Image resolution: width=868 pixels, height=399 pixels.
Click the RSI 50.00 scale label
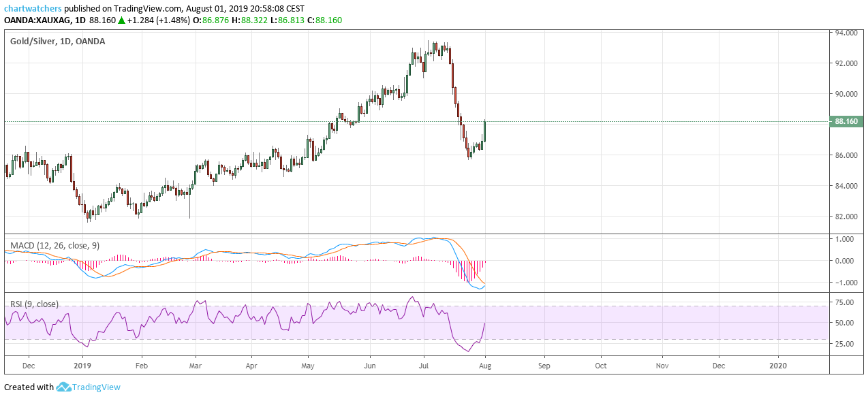pos(843,323)
